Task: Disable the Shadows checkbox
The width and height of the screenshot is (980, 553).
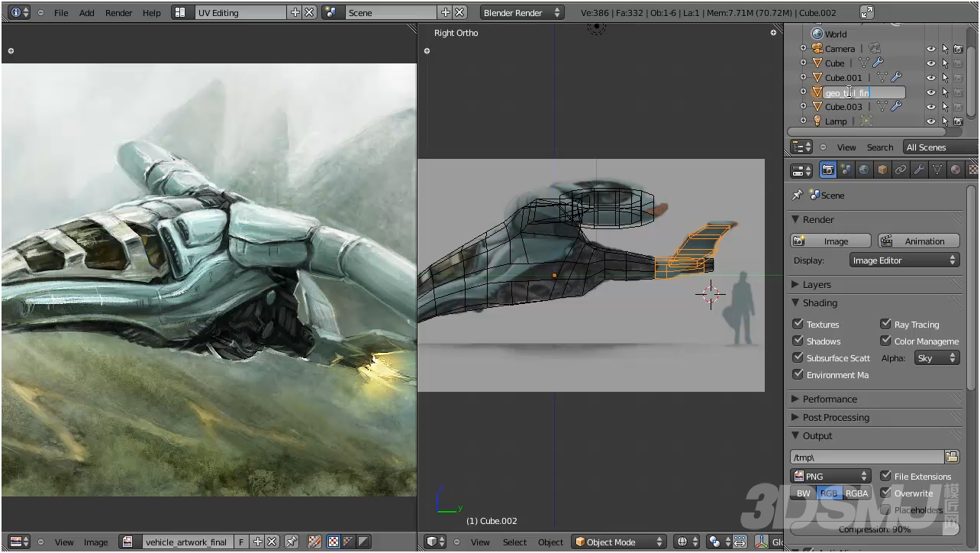Action: click(x=798, y=341)
